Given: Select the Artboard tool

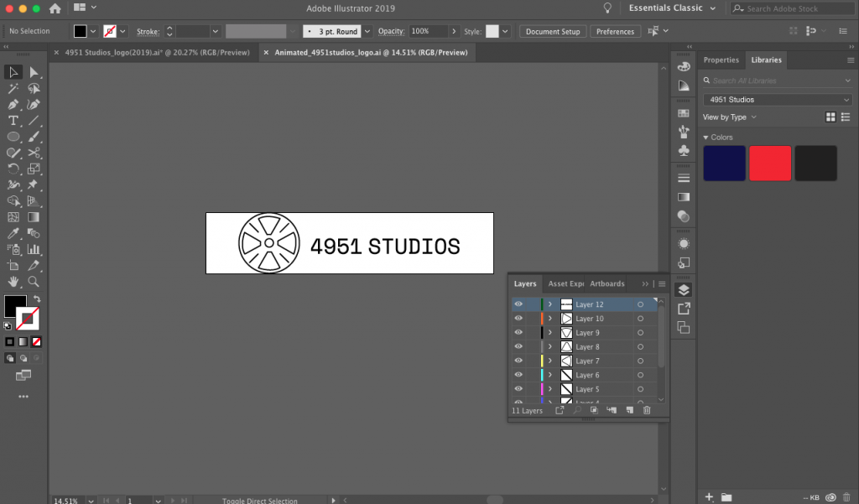Looking at the screenshot, I should 13,265.
